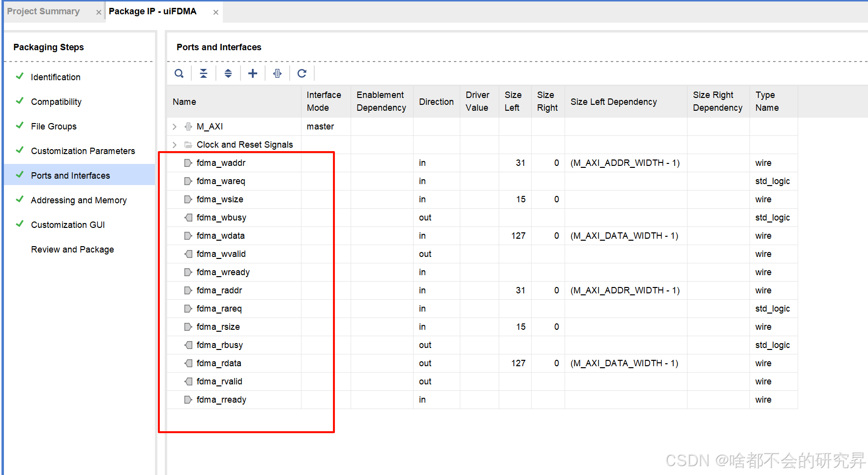This screenshot has height=475, width=868.
Task: Click the fdma_rvalid output port icon
Action: coord(188,381)
